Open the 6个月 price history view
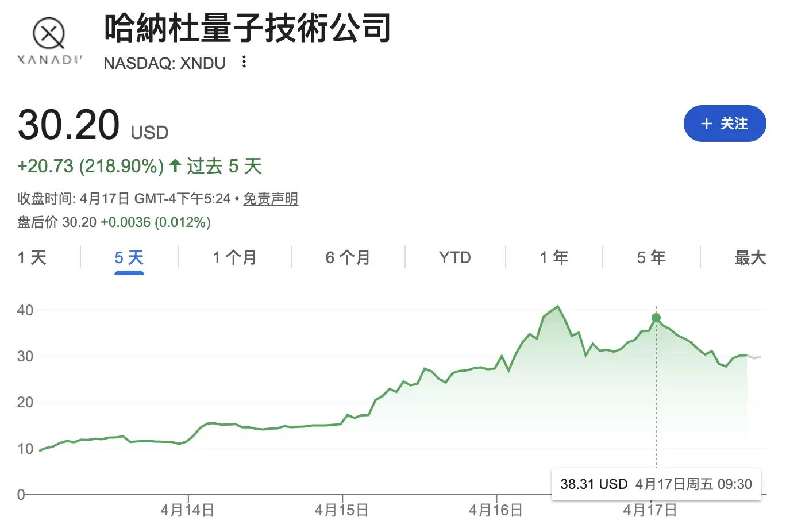The width and height of the screenshot is (786, 532). [x=347, y=257]
